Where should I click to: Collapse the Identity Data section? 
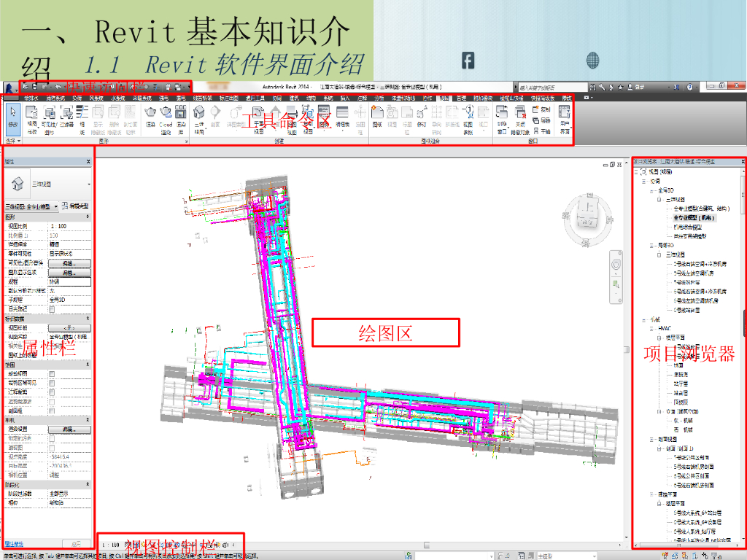[x=88, y=319]
